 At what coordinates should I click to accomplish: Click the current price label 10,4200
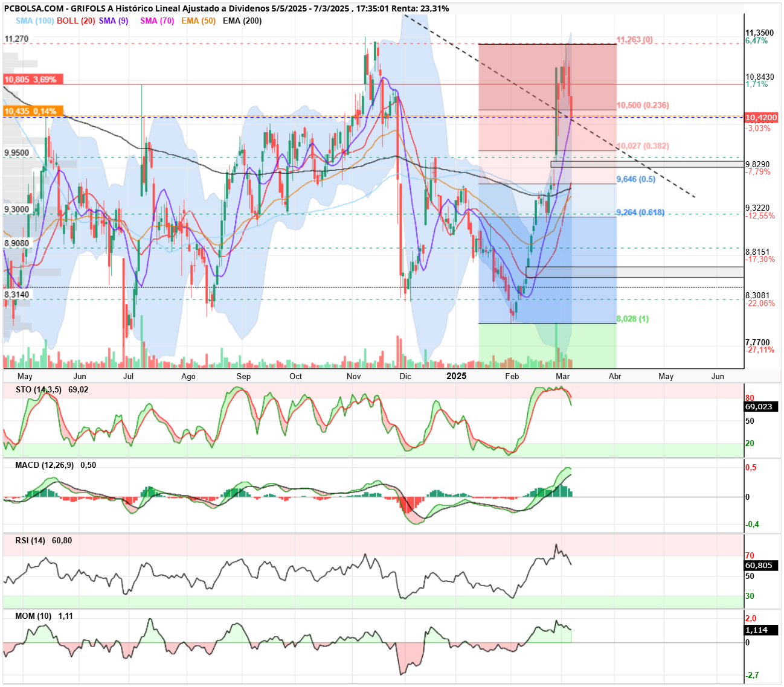tap(761, 118)
